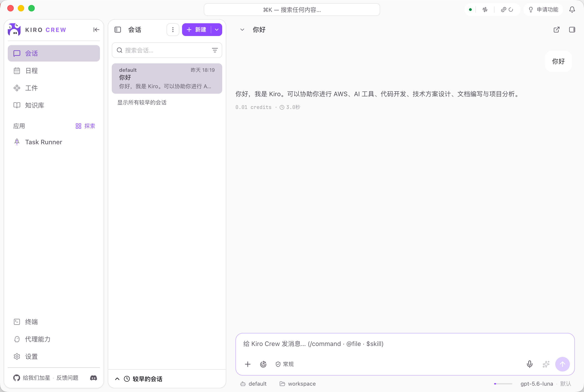Open notifications bell
This screenshot has height=392, width=584.
572,10
